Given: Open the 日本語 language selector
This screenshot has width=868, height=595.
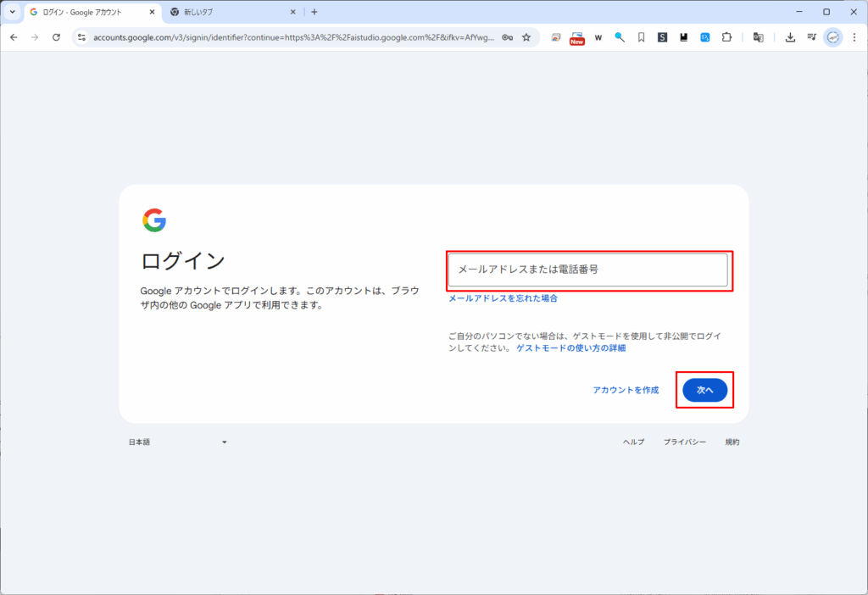Looking at the screenshot, I should tap(178, 442).
